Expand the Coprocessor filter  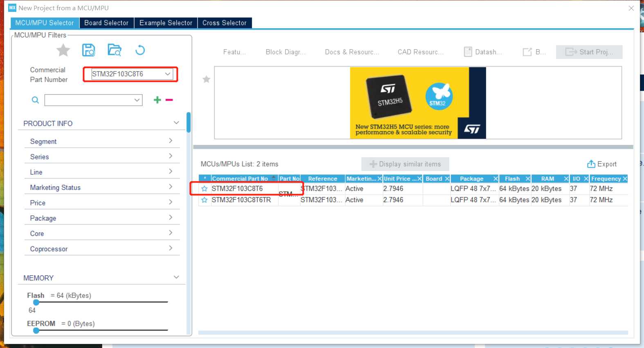click(x=171, y=248)
